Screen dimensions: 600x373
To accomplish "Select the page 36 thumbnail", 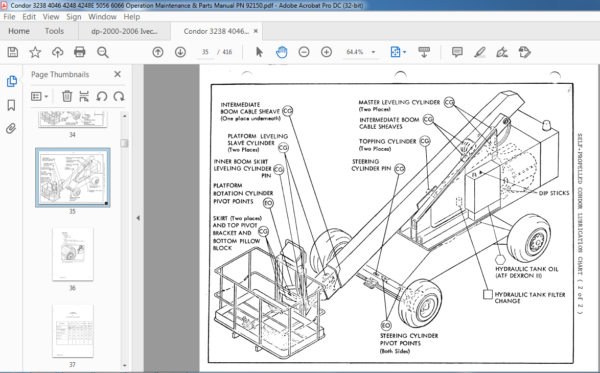I will (73, 254).
